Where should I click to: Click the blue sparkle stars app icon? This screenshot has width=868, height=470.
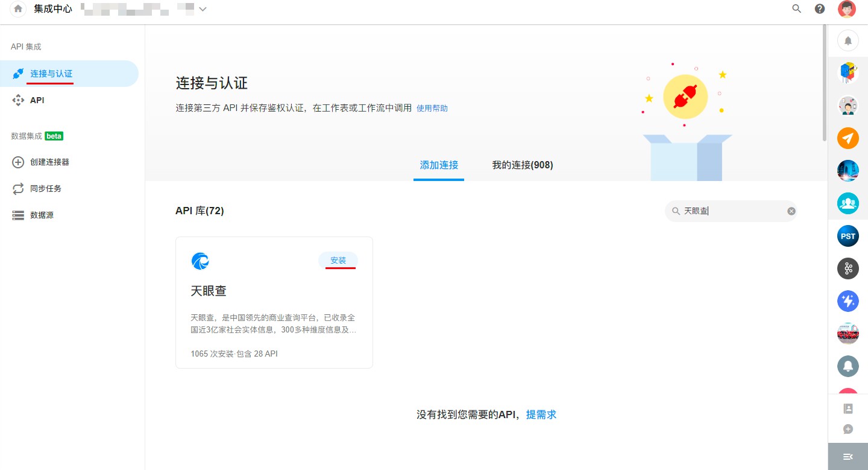click(x=848, y=301)
